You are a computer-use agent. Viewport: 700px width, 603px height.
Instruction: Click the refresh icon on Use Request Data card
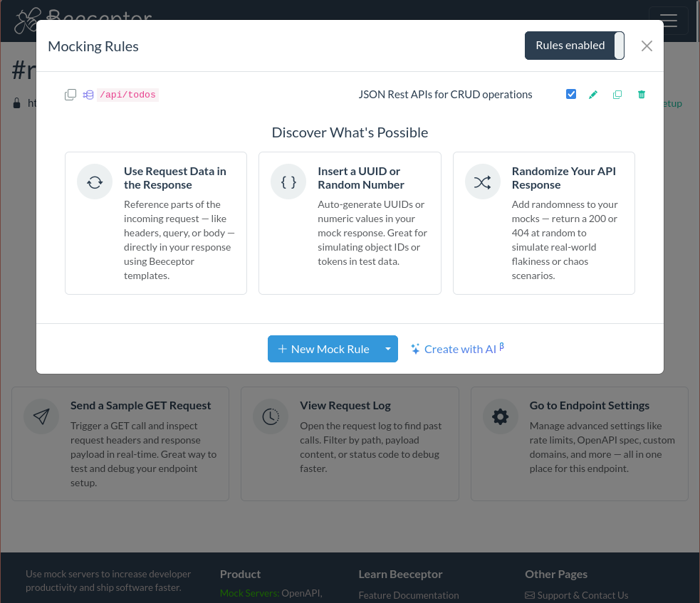pyautogui.click(x=95, y=182)
